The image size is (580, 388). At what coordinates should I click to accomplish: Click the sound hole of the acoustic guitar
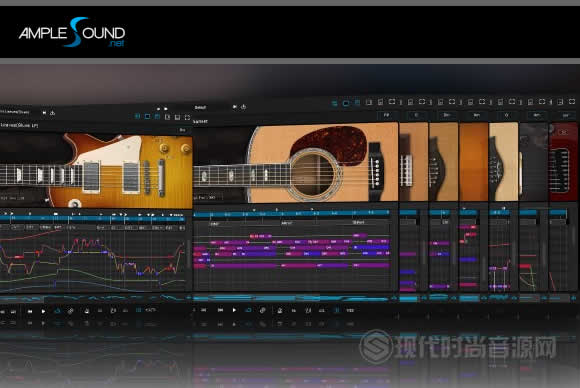click(x=314, y=174)
